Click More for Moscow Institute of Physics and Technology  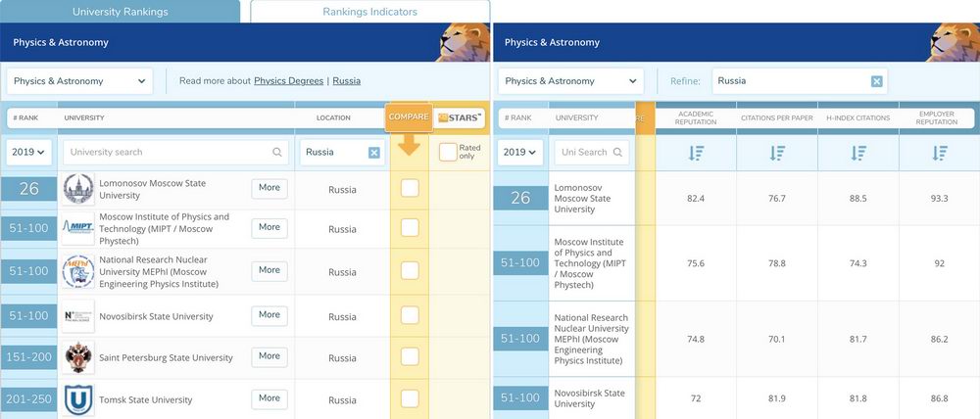click(x=269, y=228)
